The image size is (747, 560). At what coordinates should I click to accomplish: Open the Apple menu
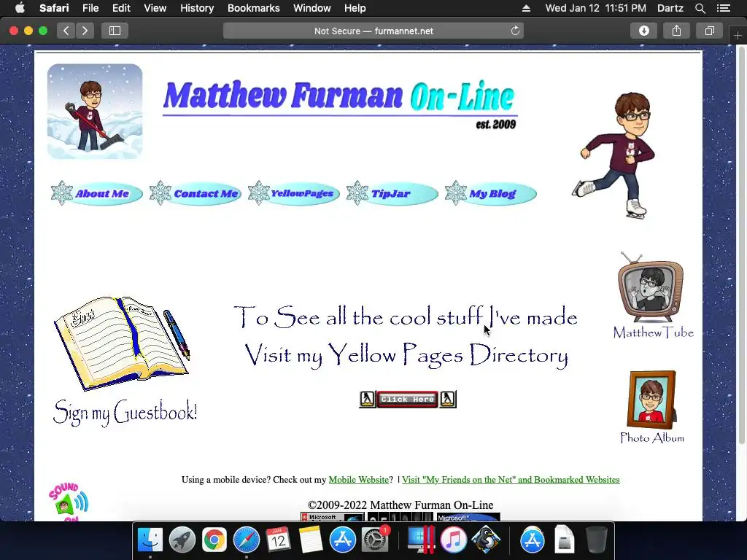click(x=20, y=8)
